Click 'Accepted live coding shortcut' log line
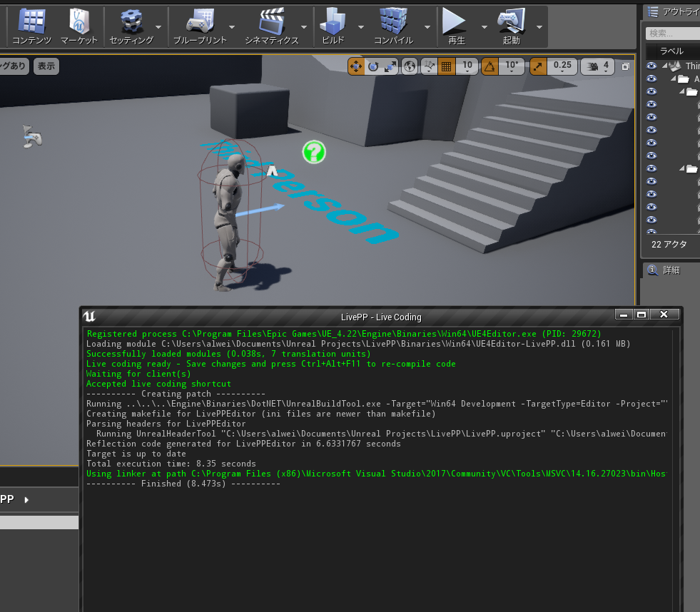Screen dimensions: 700x612 (158, 384)
